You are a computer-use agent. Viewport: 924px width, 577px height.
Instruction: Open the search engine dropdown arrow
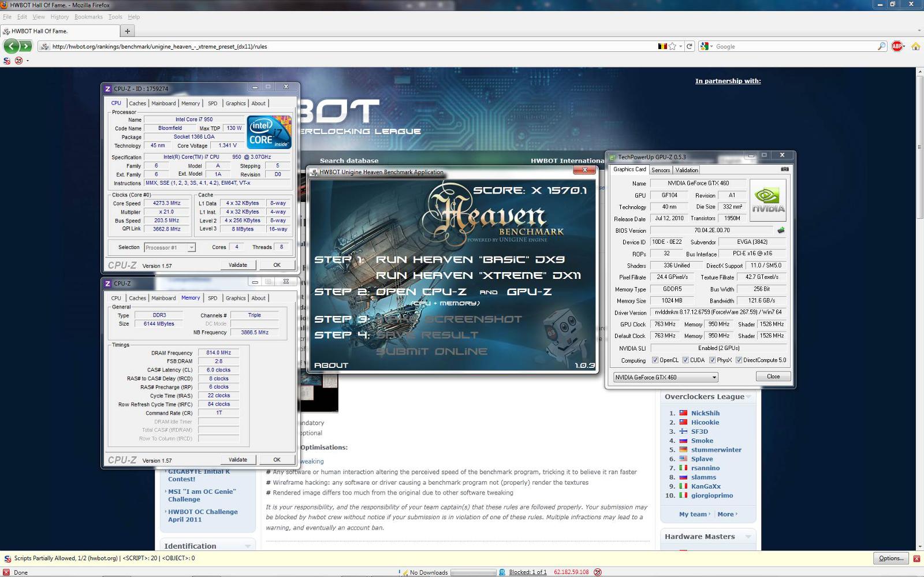[x=711, y=46]
